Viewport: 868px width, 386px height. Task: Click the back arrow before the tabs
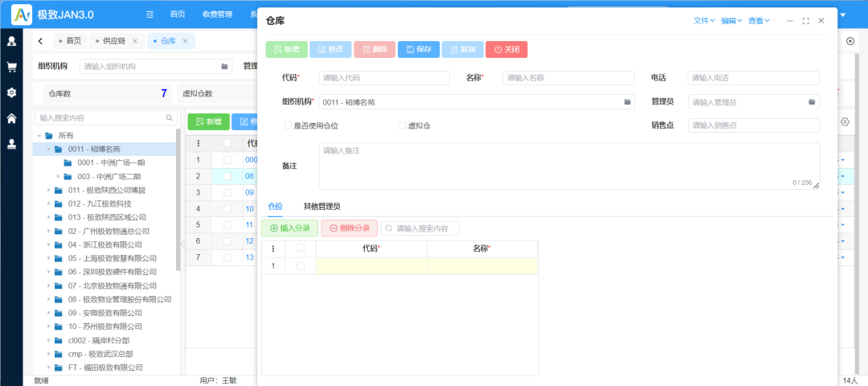click(40, 41)
